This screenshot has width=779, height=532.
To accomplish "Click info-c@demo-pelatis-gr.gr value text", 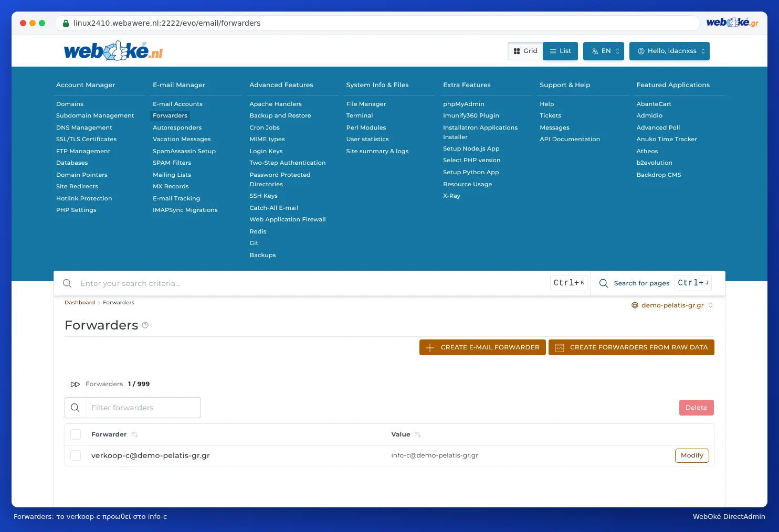I will pyautogui.click(x=435, y=455).
